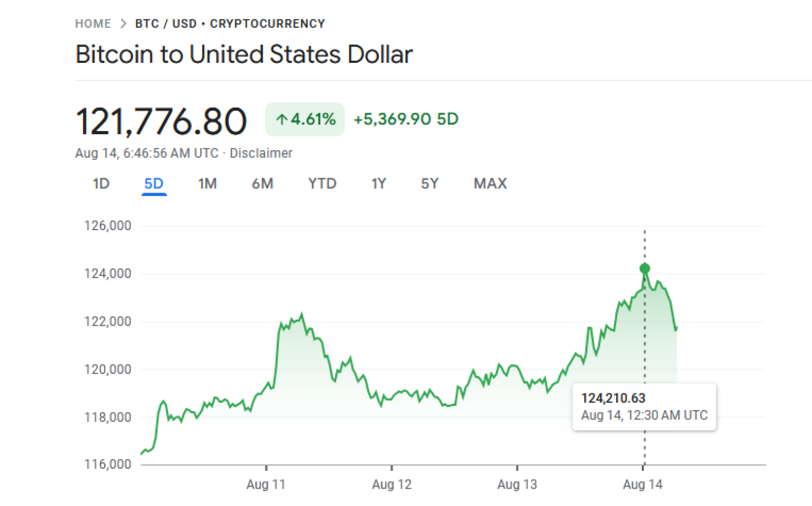812x506 pixels.
Task: Switch to the 1M chart view
Action: click(x=207, y=184)
